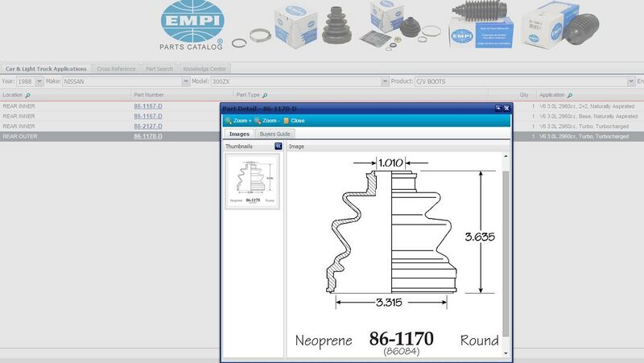
Task: Close the Part Detail window with X
Action: 507,108
